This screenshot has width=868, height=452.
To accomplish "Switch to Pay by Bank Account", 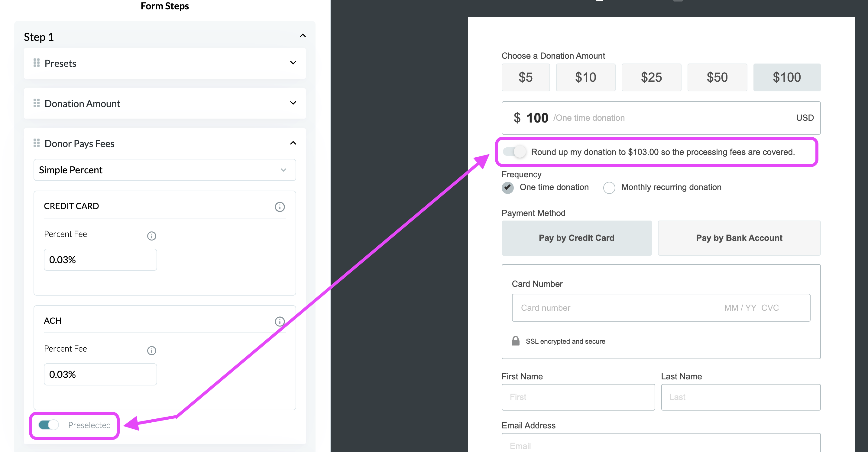I will coord(739,238).
